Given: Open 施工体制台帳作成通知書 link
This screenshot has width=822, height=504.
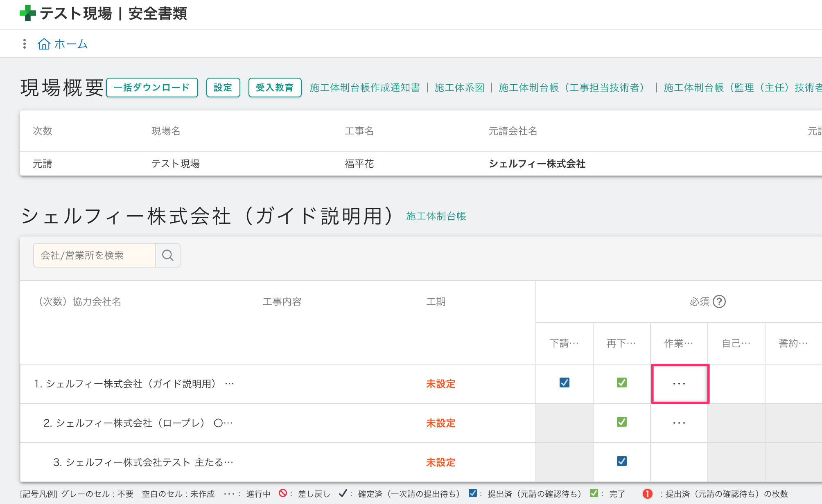Looking at the screenshot, I should [365, 88].
